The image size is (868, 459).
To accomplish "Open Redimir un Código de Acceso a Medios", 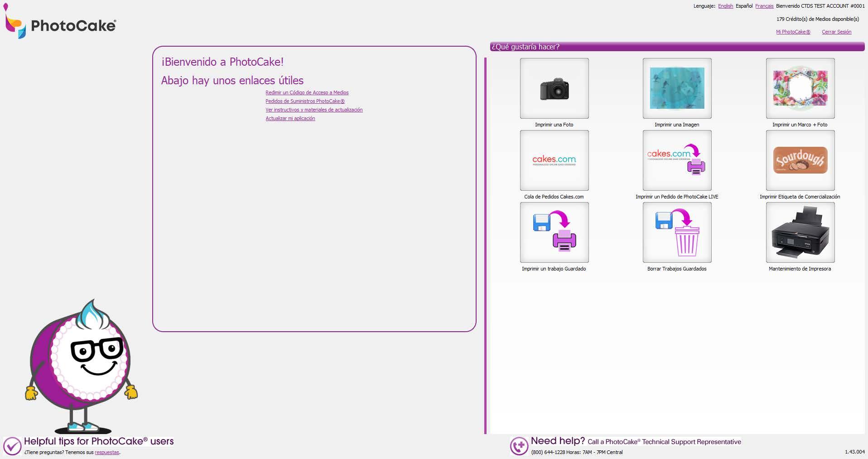I will coord(307,92).
